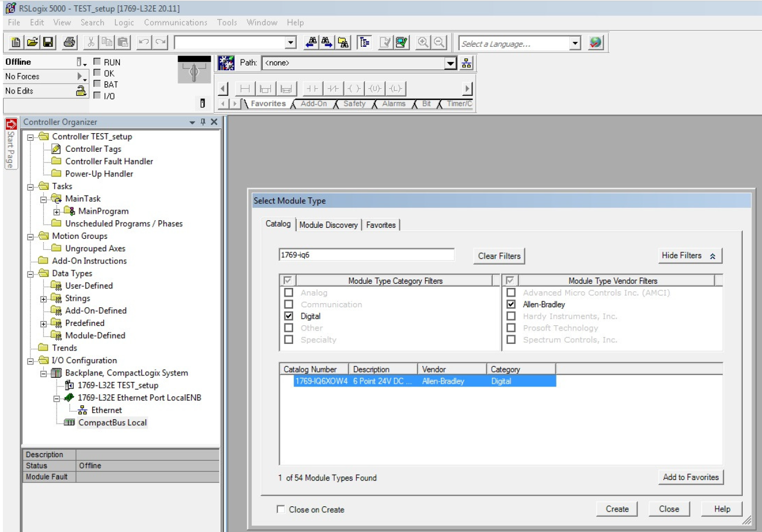
Task: Open the Who Active network icon beside Path
Action: [x=467, y=62]
